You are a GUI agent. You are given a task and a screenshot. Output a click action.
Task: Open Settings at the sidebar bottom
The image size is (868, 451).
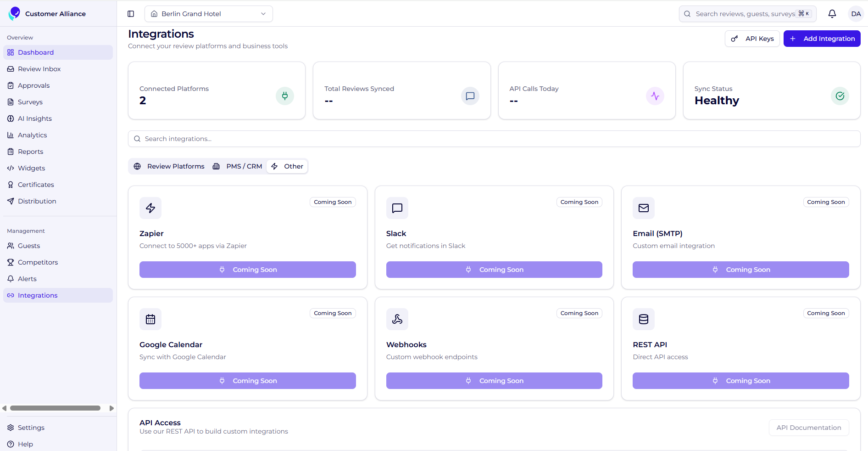coord(58,428)
